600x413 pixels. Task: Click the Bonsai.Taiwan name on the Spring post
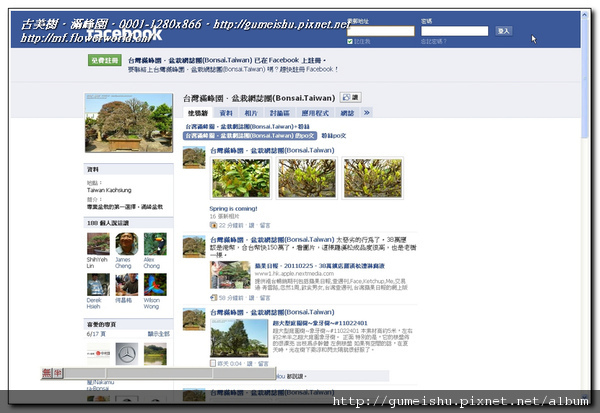click(x=272, y=150)
